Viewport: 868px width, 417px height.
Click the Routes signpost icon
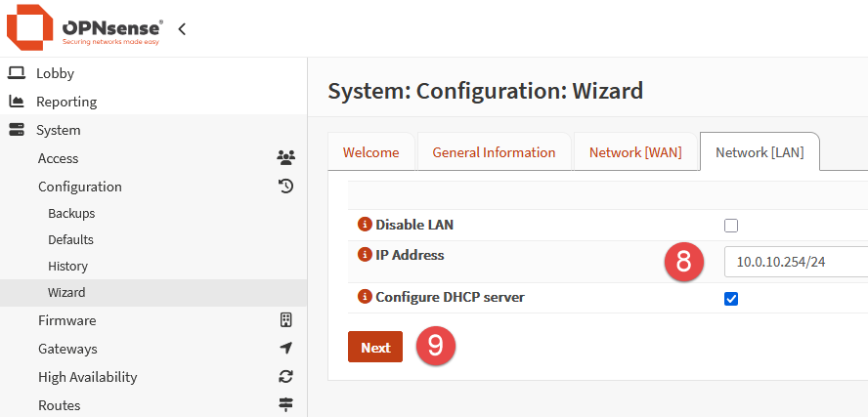coord(285,404)
